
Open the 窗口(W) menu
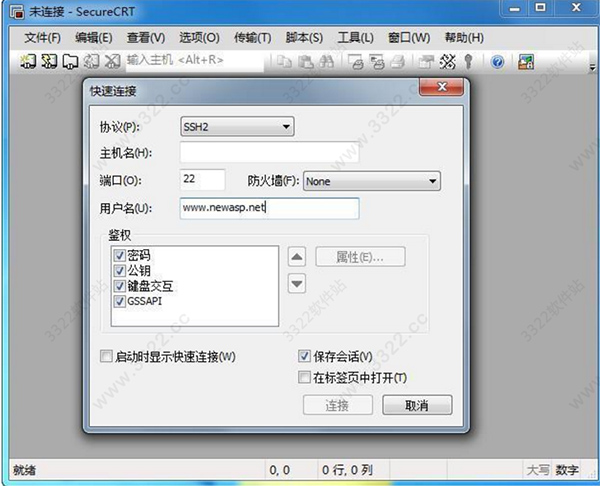coord(409,38)
